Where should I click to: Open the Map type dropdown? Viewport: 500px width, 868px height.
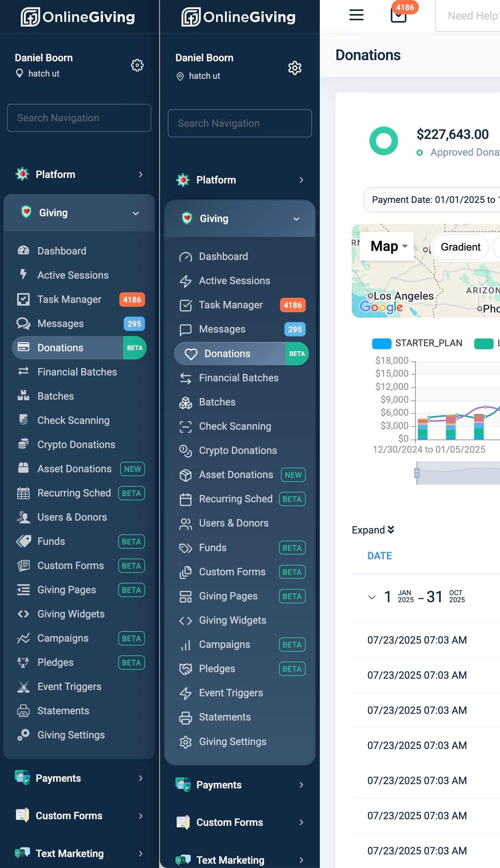coord(387,246)
